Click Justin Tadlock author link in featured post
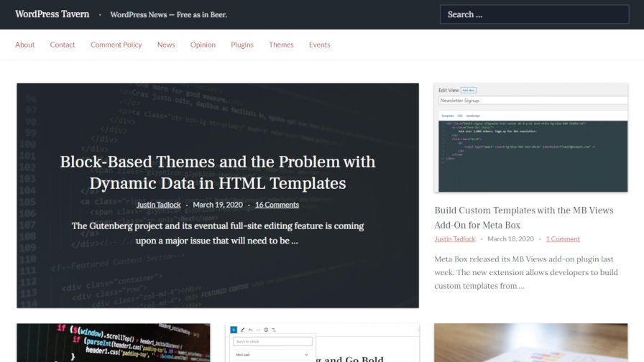Image resolution: width=644 pixels, height=362 pixels. (x=159, y=205)
